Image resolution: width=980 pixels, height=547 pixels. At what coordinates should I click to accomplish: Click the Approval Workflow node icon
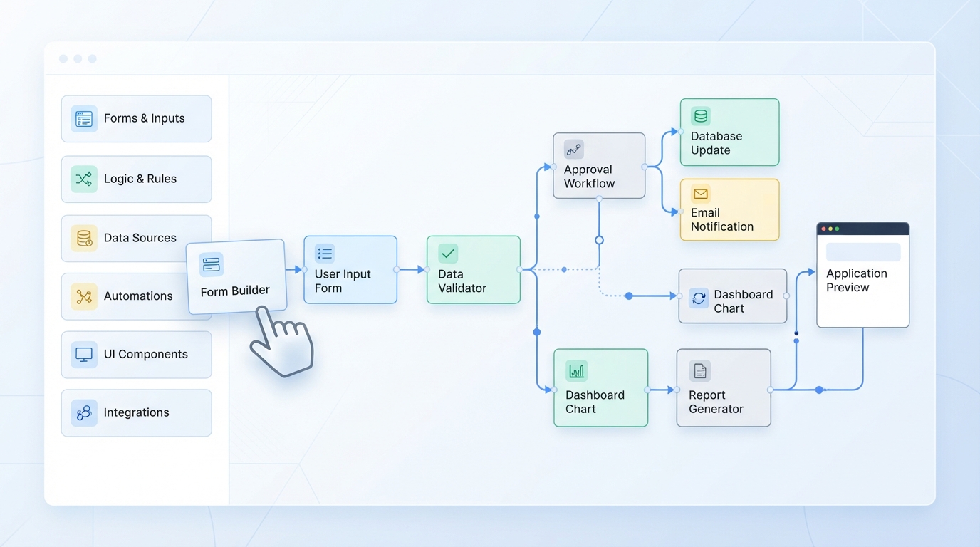click(574, 150)
